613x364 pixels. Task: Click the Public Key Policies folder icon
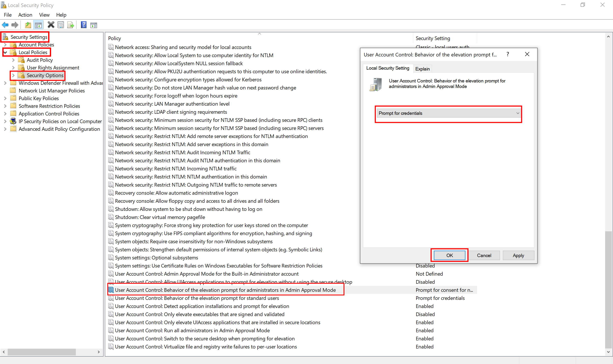[x=13, y=98]
